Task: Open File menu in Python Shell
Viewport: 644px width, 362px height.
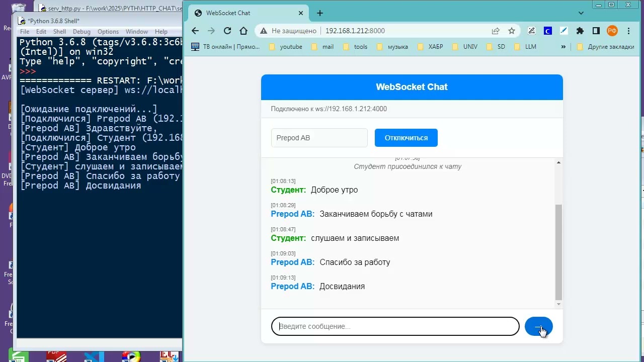Action: [x=25, y=32]
